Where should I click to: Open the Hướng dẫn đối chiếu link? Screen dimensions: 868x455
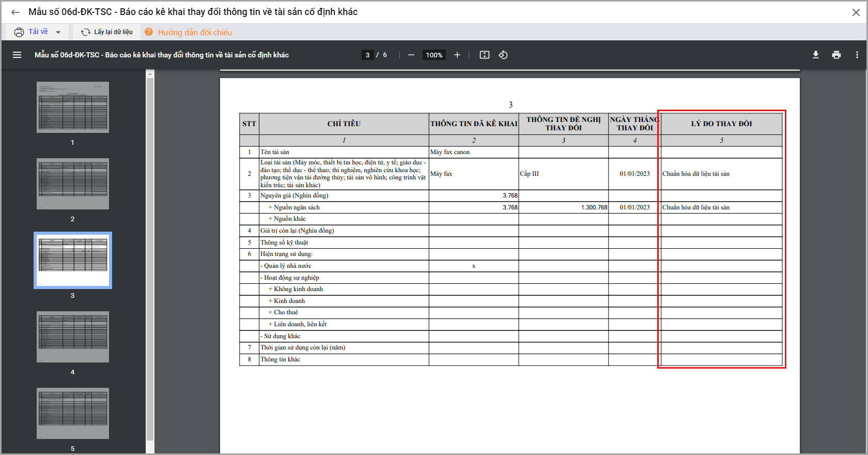click(x=194, y=32)
